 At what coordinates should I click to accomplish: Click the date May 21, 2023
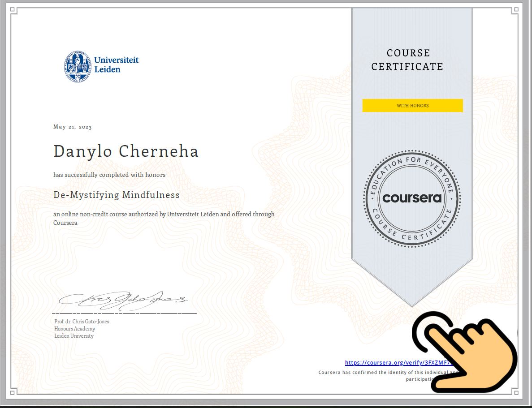[72, 127]
